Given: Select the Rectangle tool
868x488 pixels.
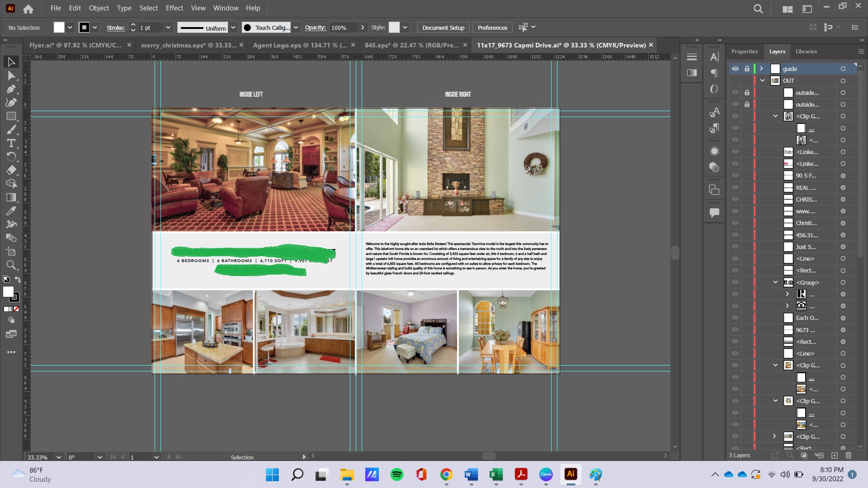Looking at the screenshot, I should coord(11,116).
